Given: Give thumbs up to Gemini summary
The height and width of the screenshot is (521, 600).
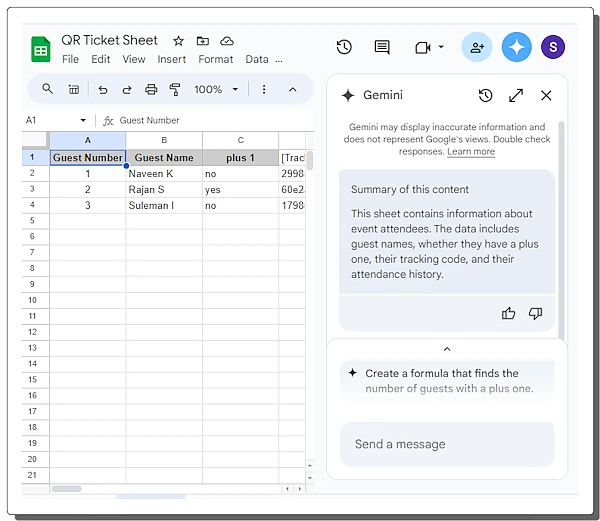Looking at the screenshot, I should tap(509, 313).
